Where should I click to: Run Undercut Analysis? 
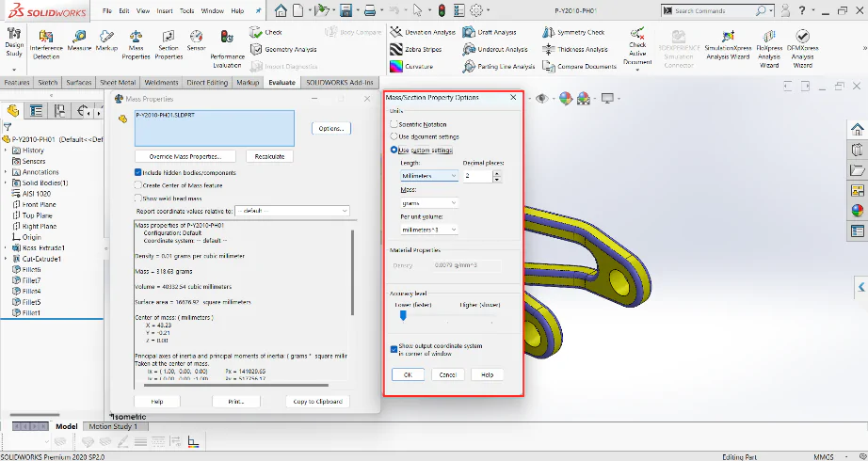(x=495, y=49)
